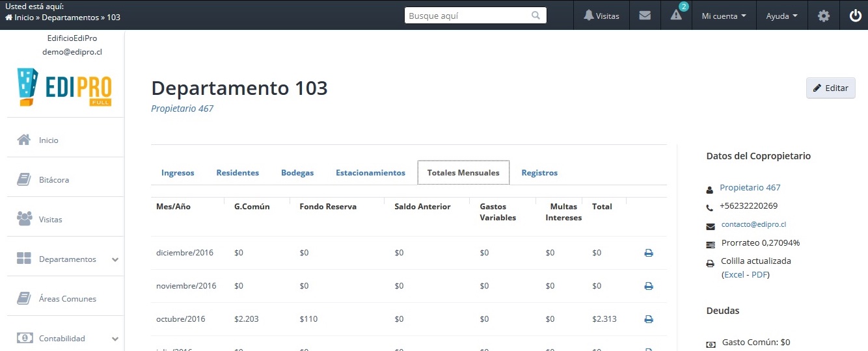Click the search magnifier icon
The height and width of the screenshot is (351, 868).
coord(536,16)
